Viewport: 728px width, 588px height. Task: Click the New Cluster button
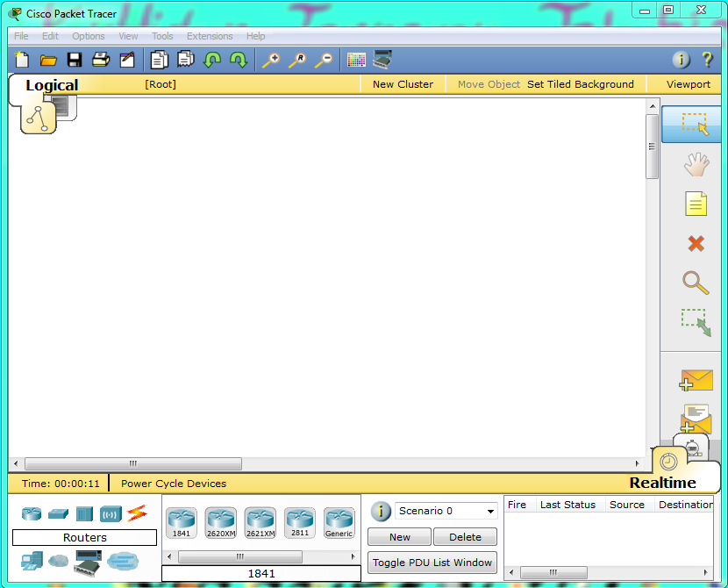[x=403, y=84]
